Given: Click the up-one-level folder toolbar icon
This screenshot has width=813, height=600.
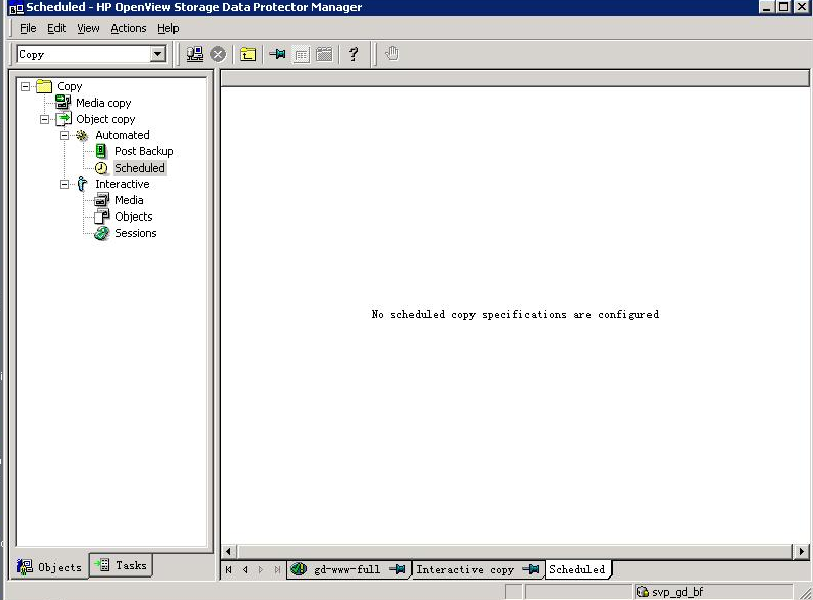Looking at the screenshot, I should tap(248, 54).
